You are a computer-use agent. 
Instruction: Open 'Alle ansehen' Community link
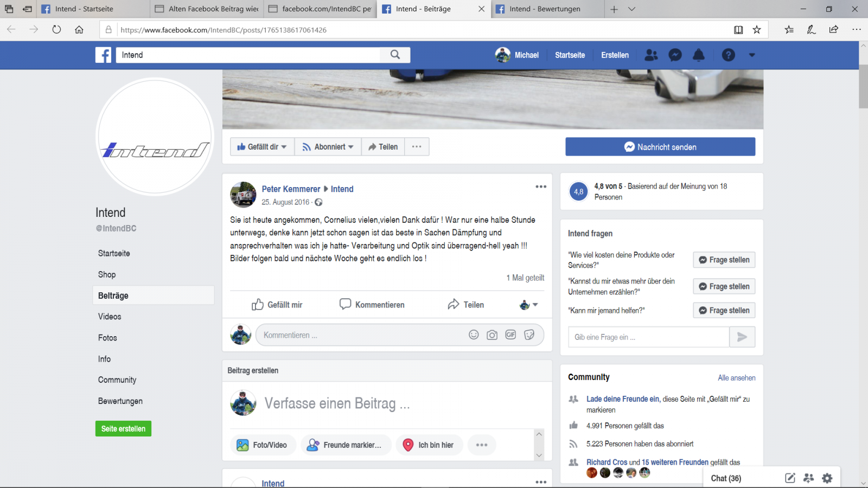pos(736,378)
